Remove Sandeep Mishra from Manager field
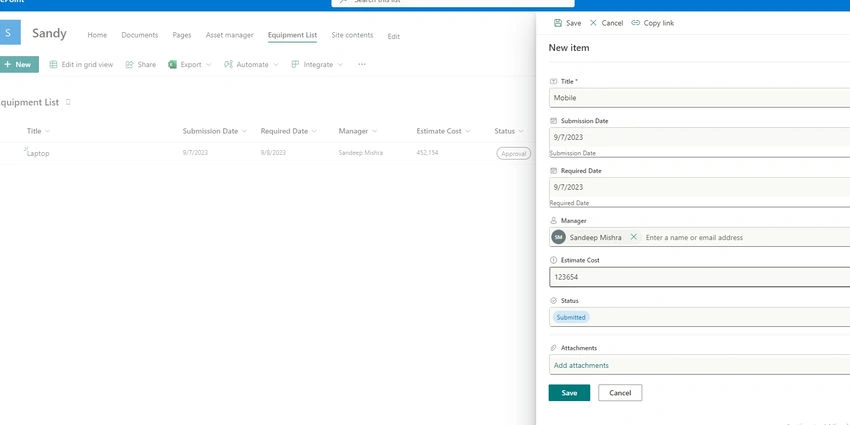Image resolution: width=850 pixels, height=425 pixels. point(633,237)
